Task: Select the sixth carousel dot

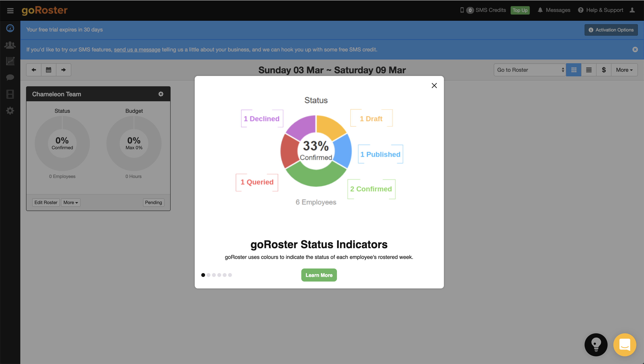Action: pyautogui.click(x=230, y=275)
